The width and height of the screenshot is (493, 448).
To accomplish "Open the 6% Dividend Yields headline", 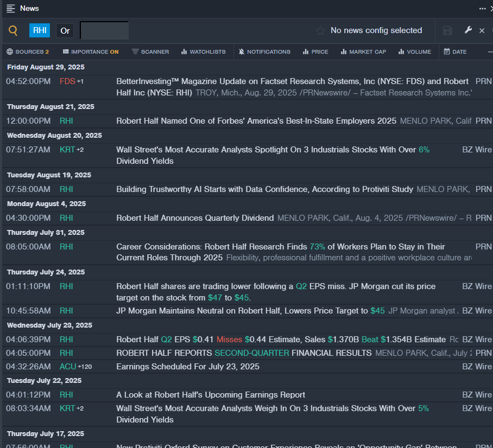I will pos(273,155).
